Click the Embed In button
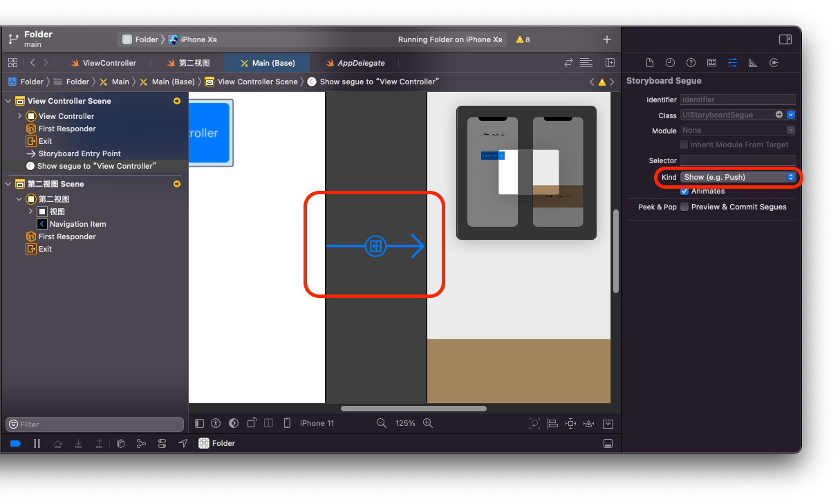This screenshot has height=504, width=840. click(x=608, y=423)
